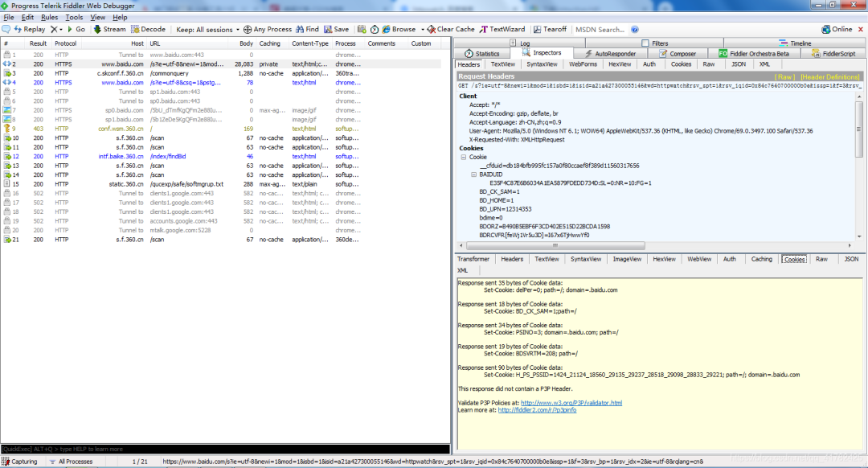Viewport: 868px width, 468px height.
Task: Open Composer tab
Action: pos(678,54)
